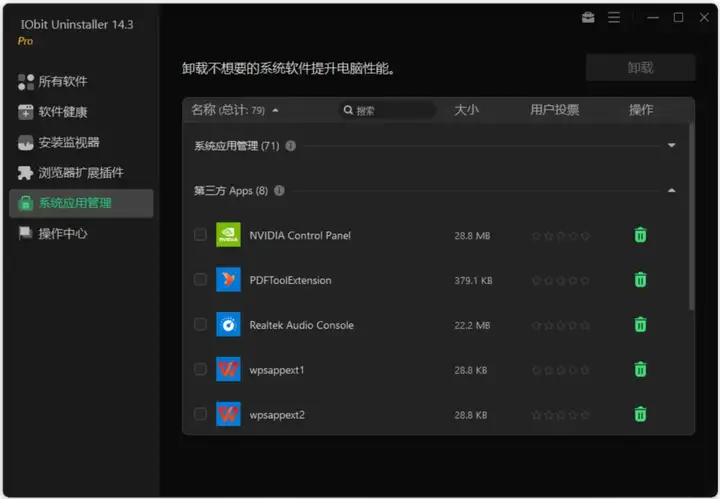Sort the list by the 名称 column arrow
The width and height of the screenshot is (720, 499).
click(276, 110)
